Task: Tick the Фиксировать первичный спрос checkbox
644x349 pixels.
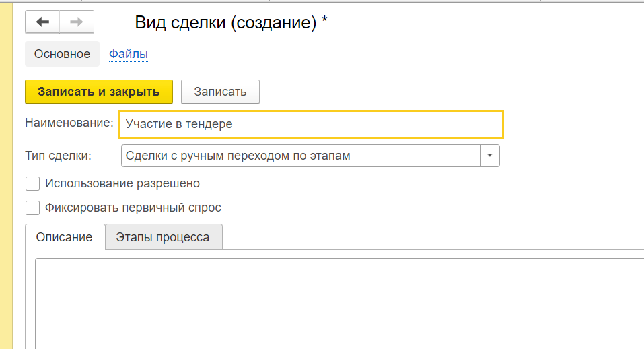Action: pos(32,208)
